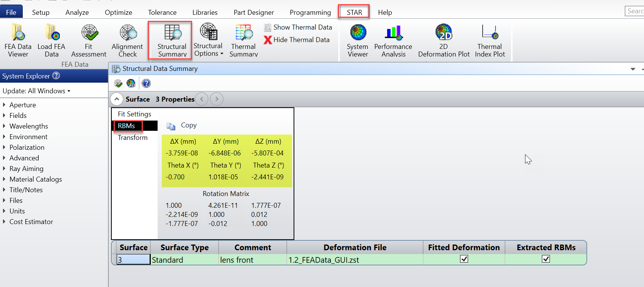The height and width of the screenshot is (287, 644).
Task: Switch to the Analyze tab
Action: coord(77,13)
